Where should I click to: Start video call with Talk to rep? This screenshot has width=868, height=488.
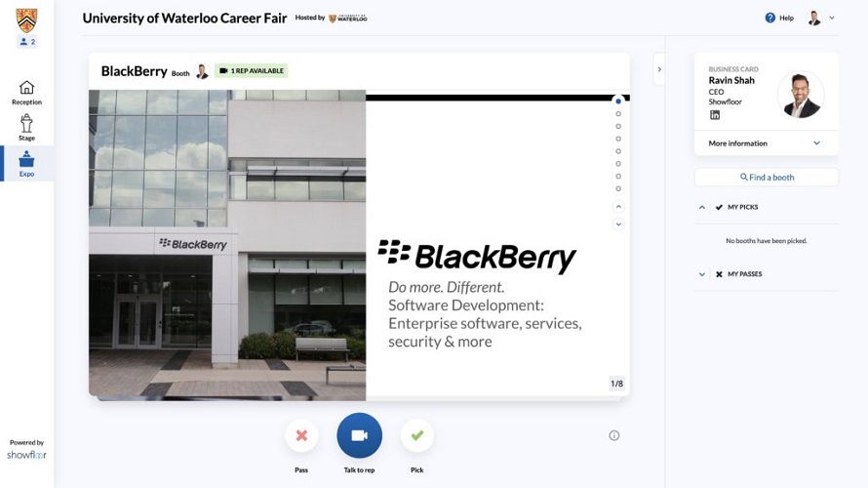pyautogui.click(x=359, y=435)
